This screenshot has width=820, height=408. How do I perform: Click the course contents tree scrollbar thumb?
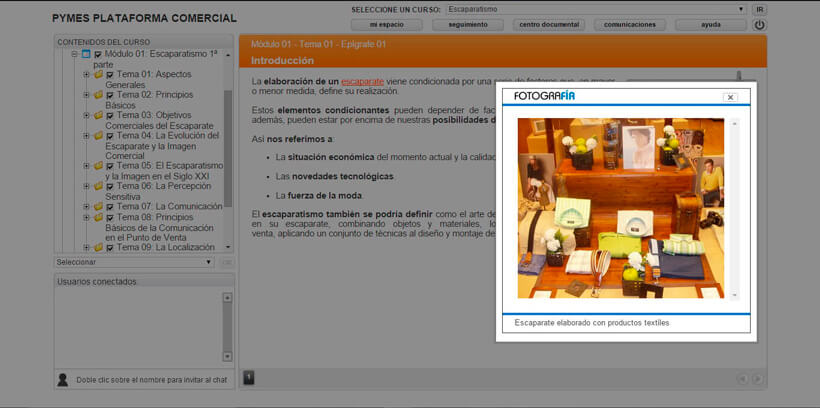228,149
